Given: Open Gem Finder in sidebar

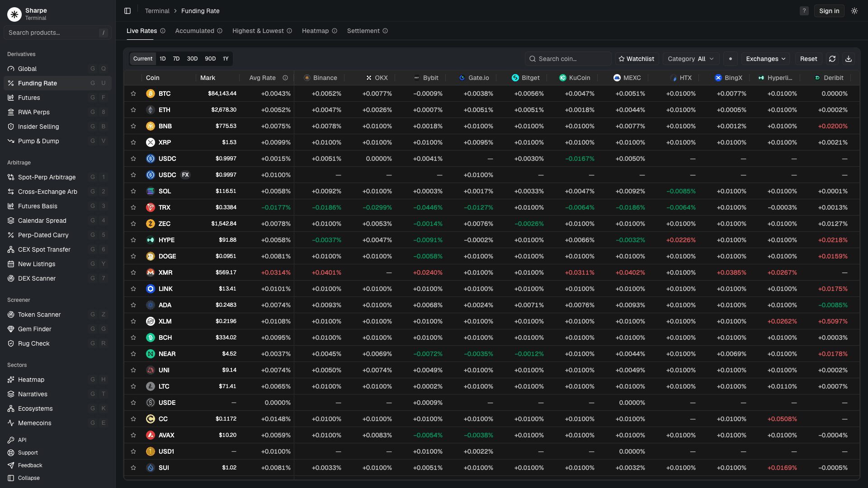Looking at the screenshot, I should pos(57,329).
